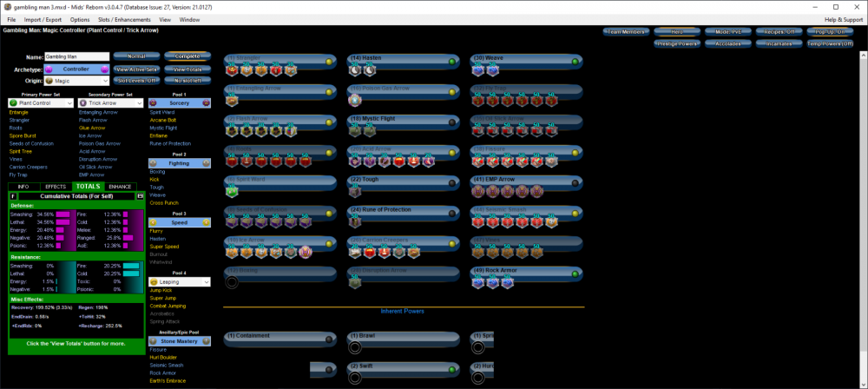Open the Origin Magic dropdown

click(76, 81)
